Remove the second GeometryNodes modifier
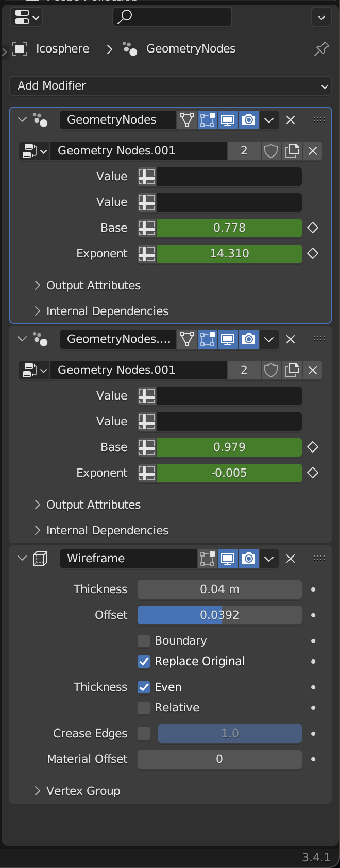Screen dimensions: 340x868 291,339
